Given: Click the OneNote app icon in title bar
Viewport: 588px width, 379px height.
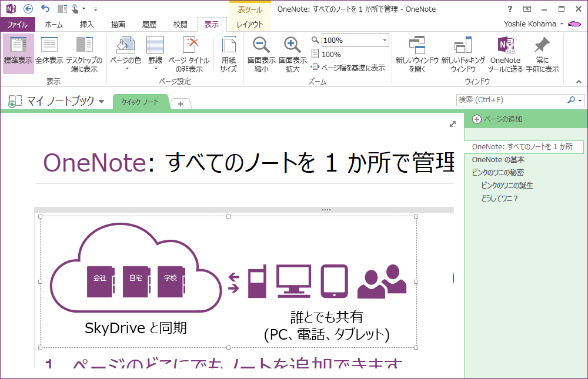Looking at the screenshot, I should tap(11, 9).
